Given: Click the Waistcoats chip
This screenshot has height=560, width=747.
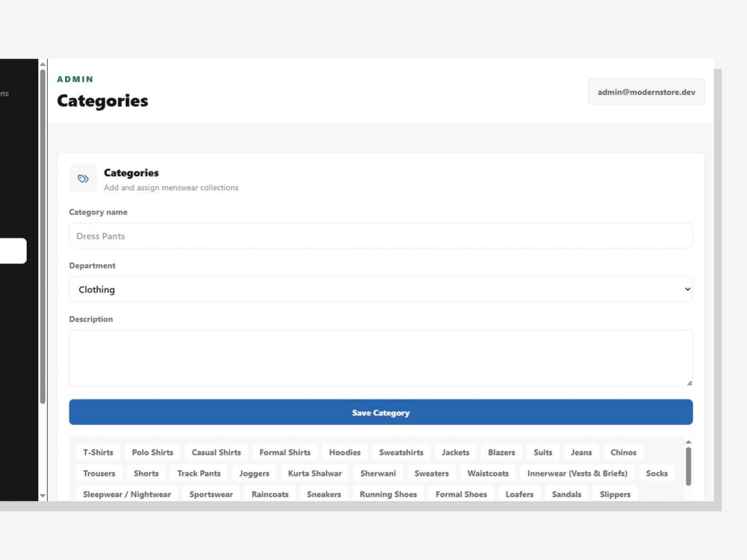Looking at the screenshot, I should point(488,473).
